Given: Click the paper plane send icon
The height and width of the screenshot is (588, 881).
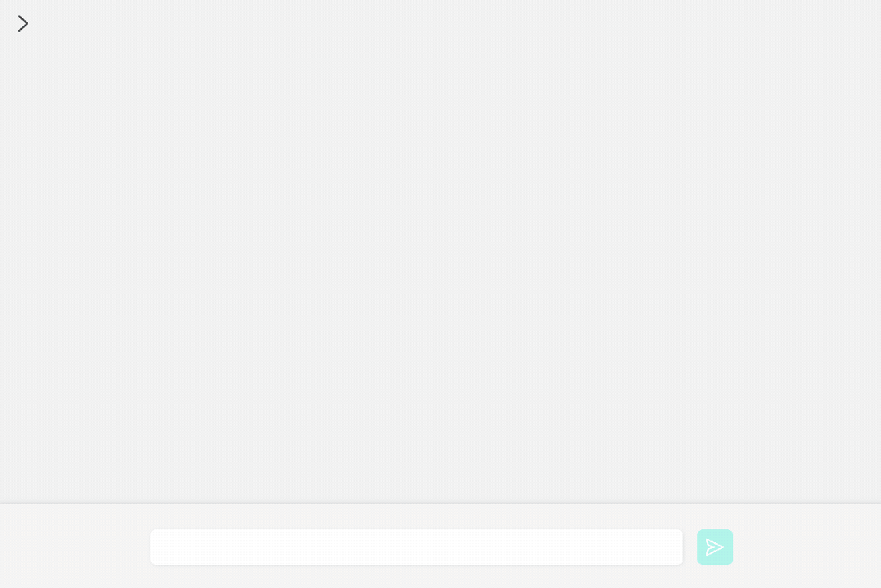Looking at the screenshot, I should (x=714, y=547).
